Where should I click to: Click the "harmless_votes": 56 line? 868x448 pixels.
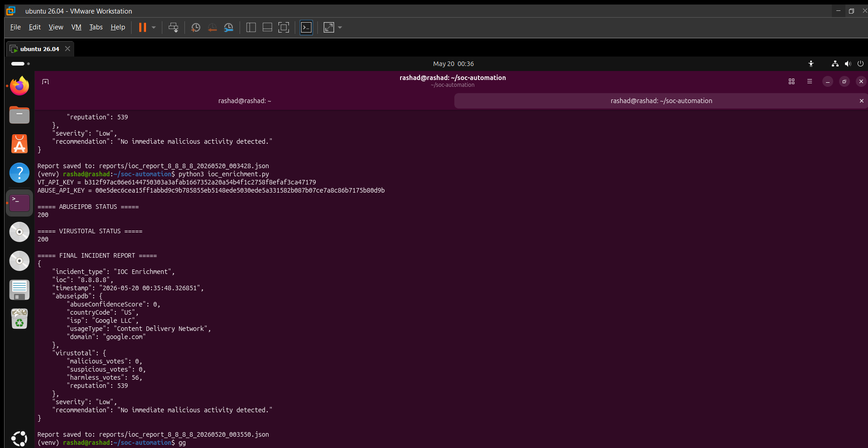[104, 377]
